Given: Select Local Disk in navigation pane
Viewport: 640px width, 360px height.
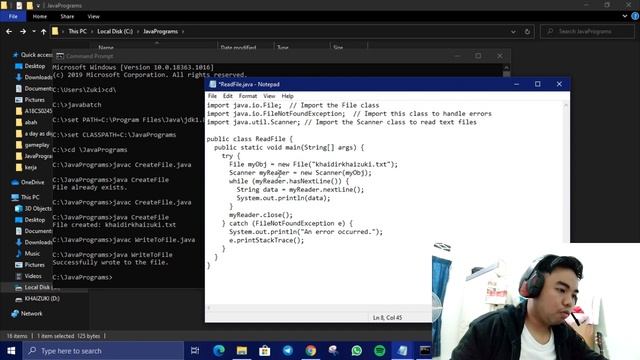Looking at the screenshot, I should click(x=37, y=287).
